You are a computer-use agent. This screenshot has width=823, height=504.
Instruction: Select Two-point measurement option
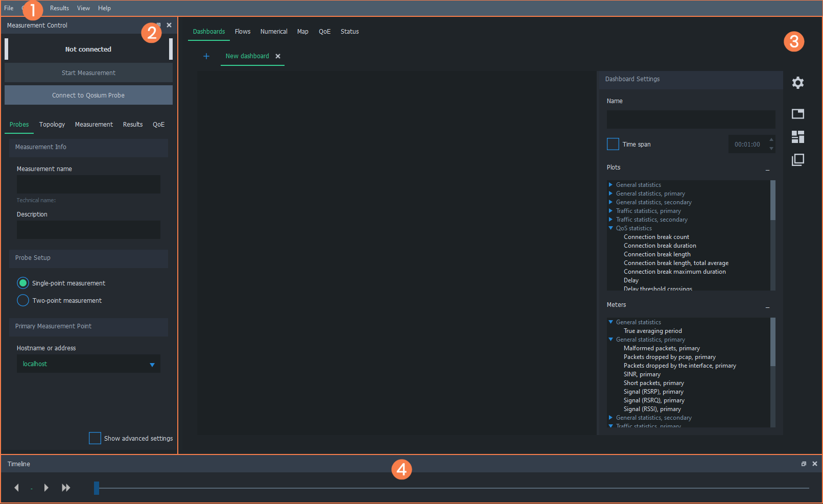23,300
